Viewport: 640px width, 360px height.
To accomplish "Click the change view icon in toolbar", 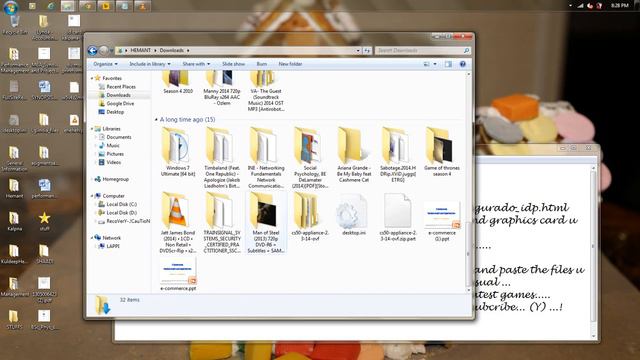I will tap(427, 64).
